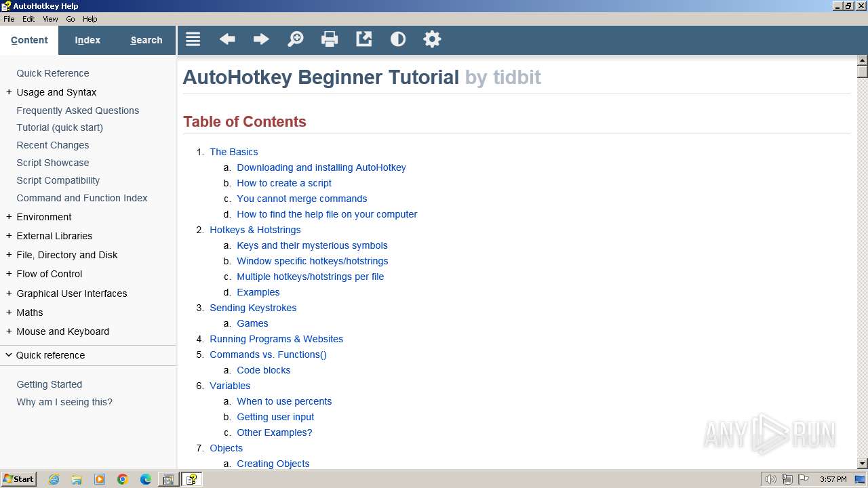Open the media player taskbar icon
This screenshot has height=488, width=868.
tap(100, 479)
